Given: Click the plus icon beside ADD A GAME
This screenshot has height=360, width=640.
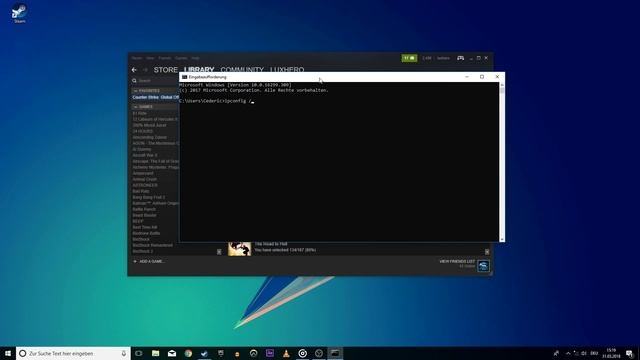Looking at the screenshot, I should pos(135,261).
